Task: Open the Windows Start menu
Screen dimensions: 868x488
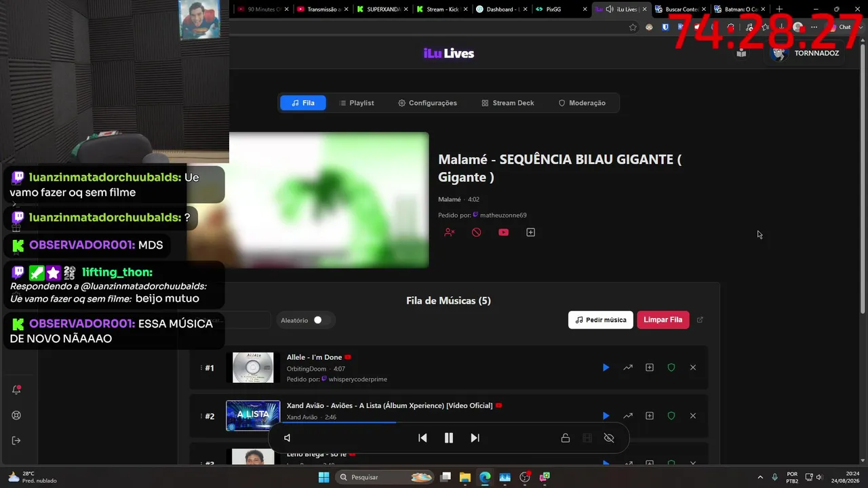Action: pyautogui.click(x=323, y=477)
